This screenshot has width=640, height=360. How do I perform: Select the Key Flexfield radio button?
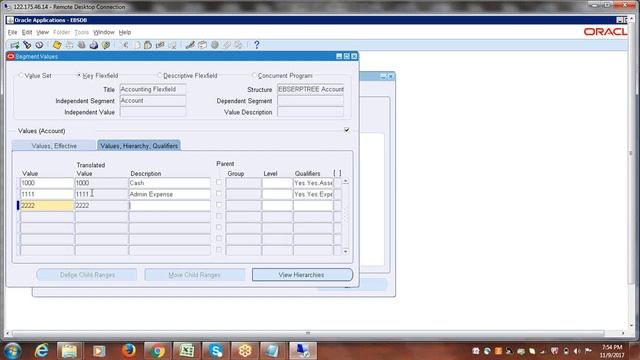click(79, 76)
